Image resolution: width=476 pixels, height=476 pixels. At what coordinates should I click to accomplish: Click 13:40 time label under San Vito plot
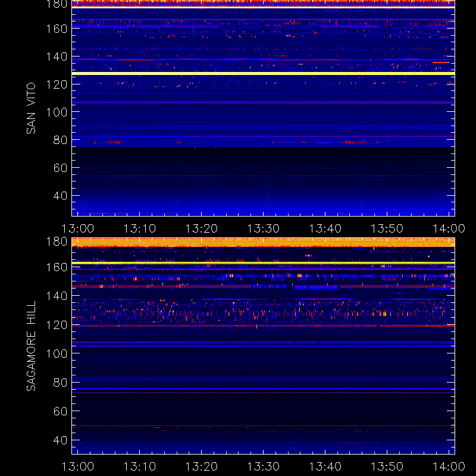click(325, 228)
